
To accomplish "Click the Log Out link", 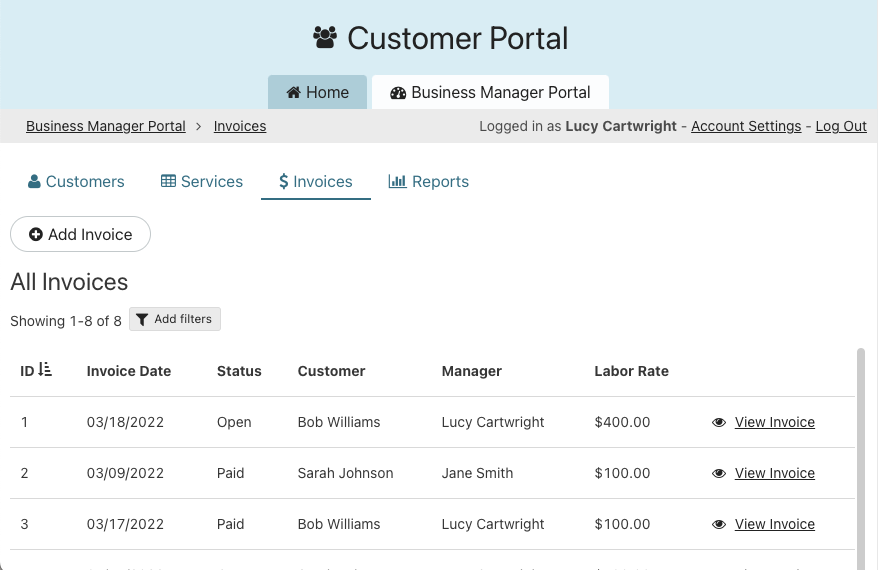I will click(840, 126).
